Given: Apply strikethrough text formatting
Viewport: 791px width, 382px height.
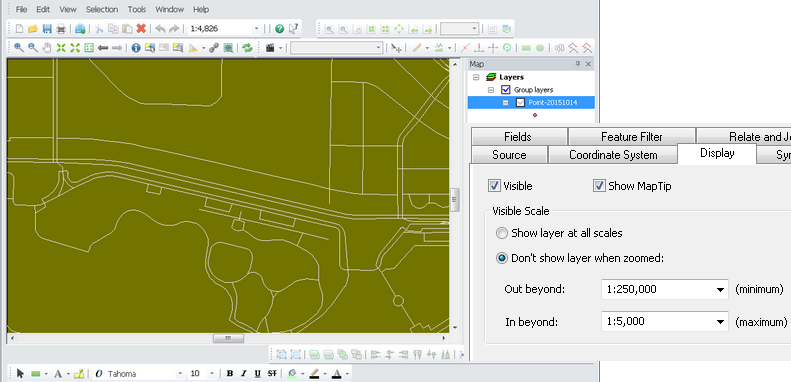Looking at the screenshot, I should 272,373.
